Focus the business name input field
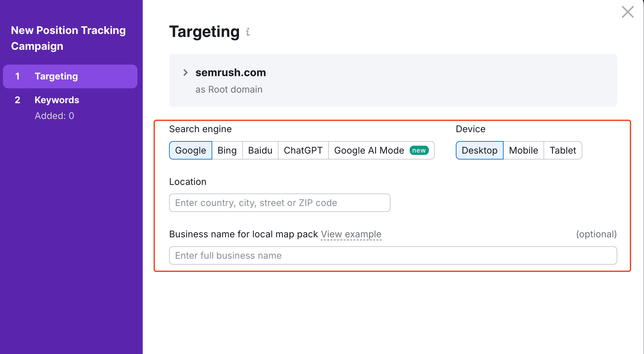The height and width of the screenshot is (354, 644). point(393,255)
